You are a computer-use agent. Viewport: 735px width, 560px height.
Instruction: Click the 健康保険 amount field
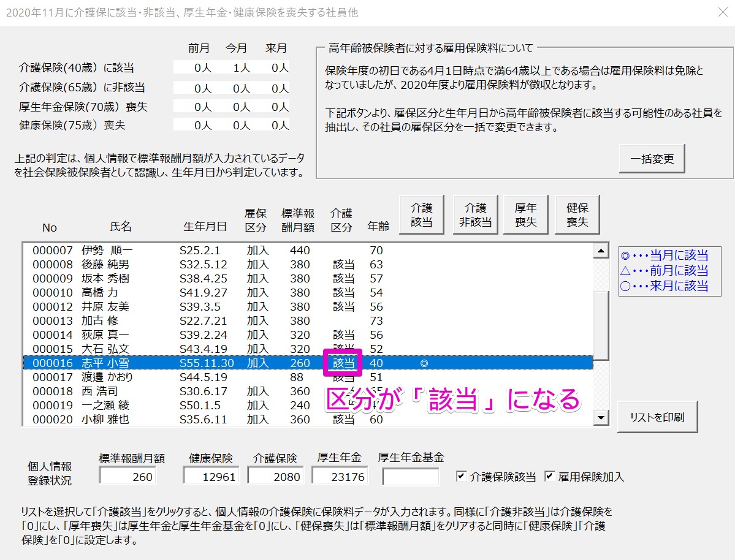pos(210,477)
